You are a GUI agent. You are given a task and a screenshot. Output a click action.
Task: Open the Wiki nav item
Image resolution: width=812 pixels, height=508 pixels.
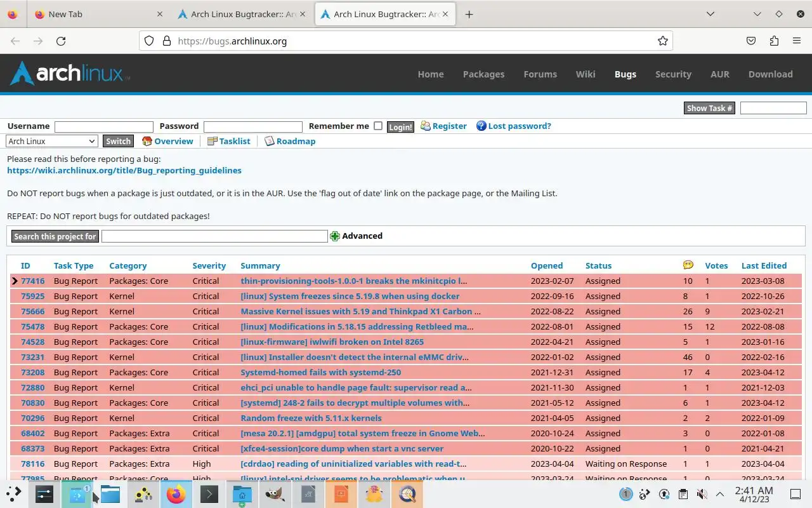point(586,74)
